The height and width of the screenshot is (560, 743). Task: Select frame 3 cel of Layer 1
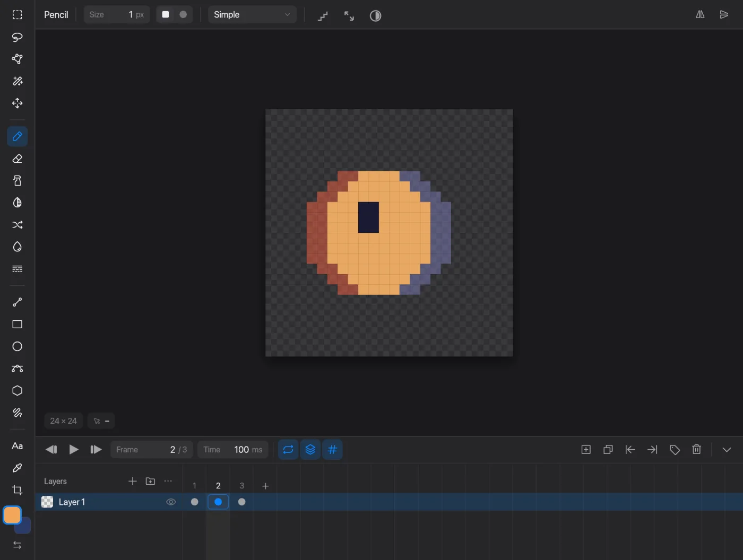point(242,502)
